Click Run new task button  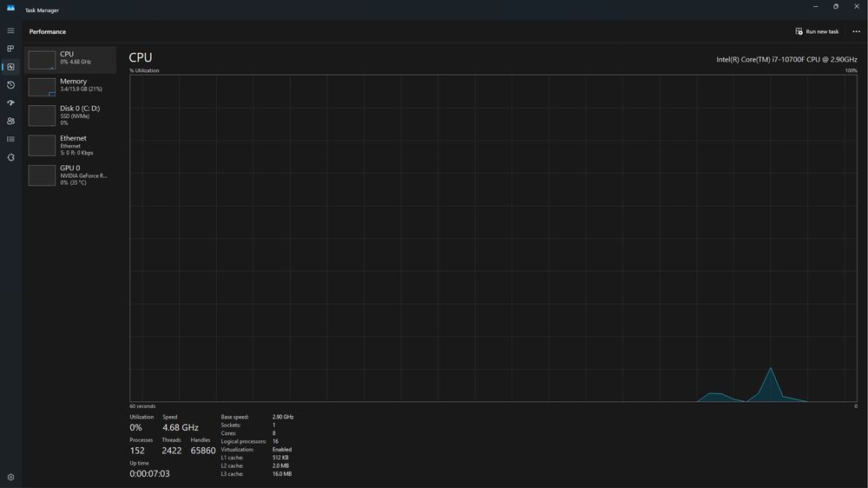click(x=817, y=31)
